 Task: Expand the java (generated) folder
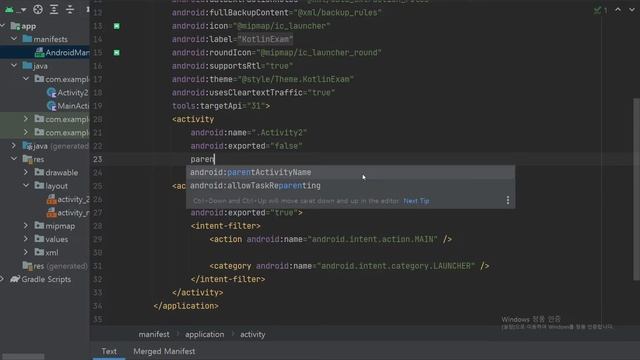[x=13, y=146]
